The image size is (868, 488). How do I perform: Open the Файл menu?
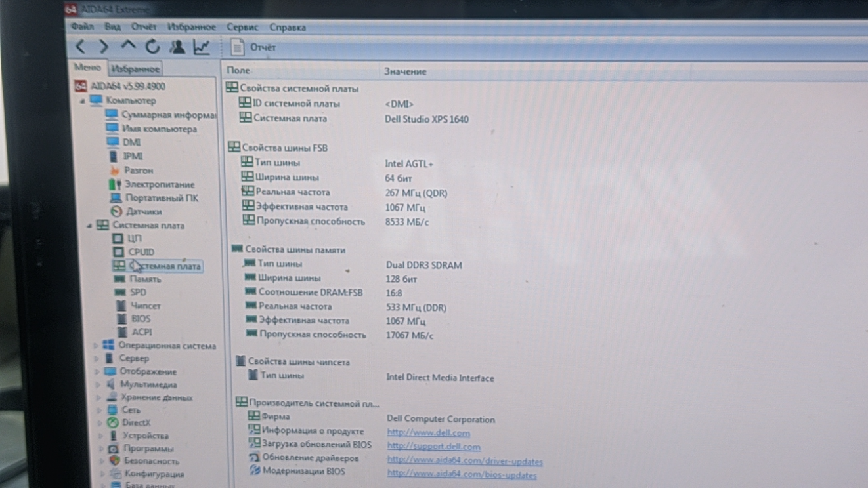coord(82,27)
